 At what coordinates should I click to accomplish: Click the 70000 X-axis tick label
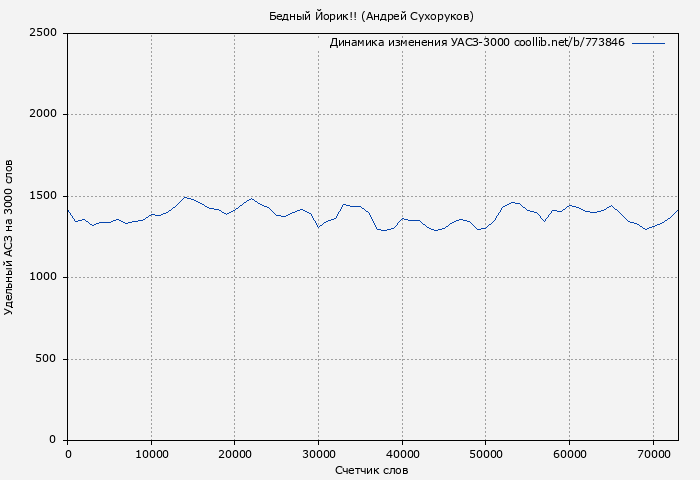pos(653,455)
